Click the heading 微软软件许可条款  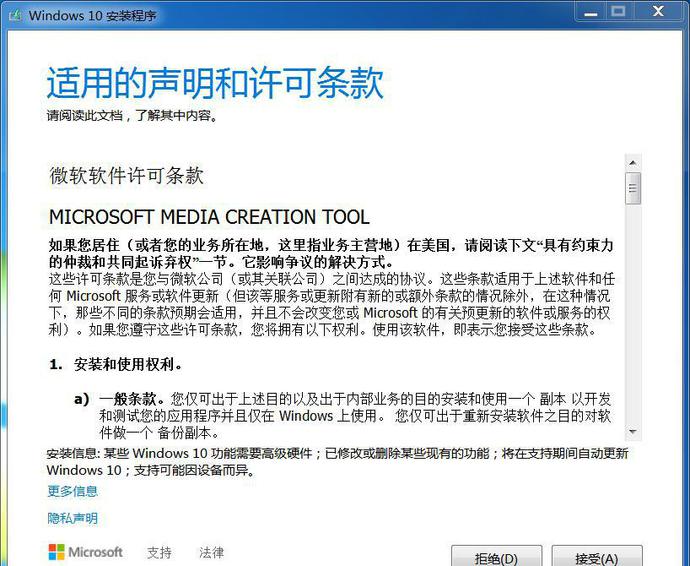(x=126, y=176)
